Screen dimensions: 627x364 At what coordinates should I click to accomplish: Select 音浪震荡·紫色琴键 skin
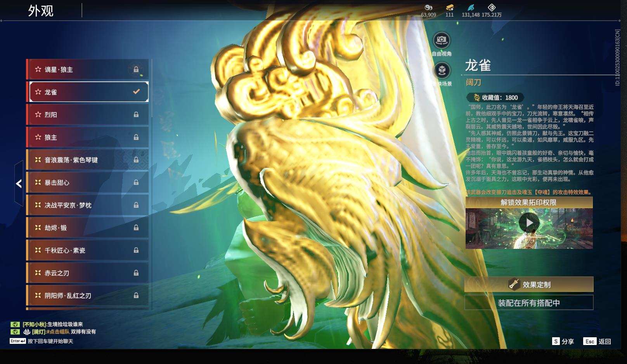(88, 160)
